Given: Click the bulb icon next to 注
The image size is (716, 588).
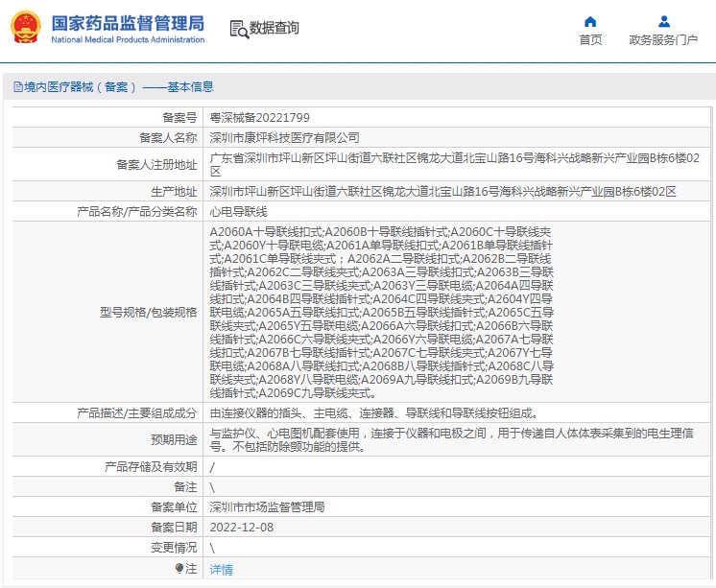Looking at the screenshot, I should pyautogui.click(x=179, y=569).
